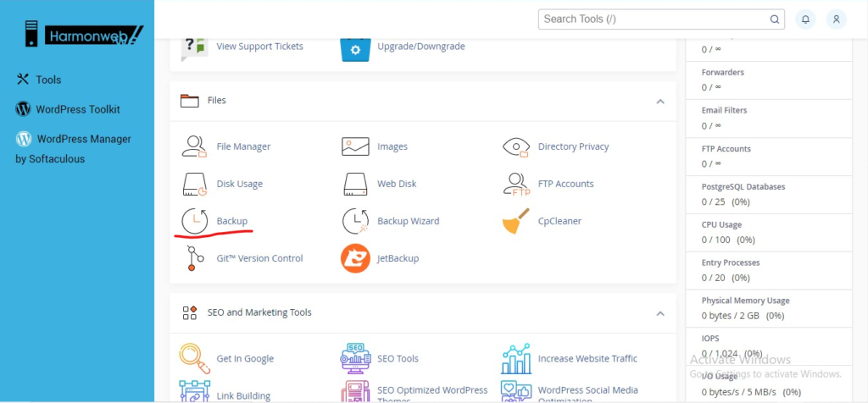Image resolution: width=868 pixels, height=403 pixels.
Task: Collapse the Files section
Action: [x=659, y=101]
